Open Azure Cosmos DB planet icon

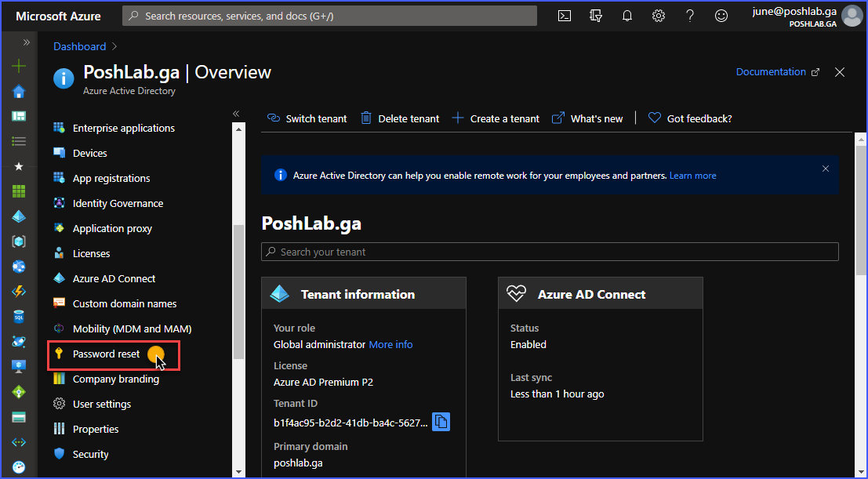point(19,342)
